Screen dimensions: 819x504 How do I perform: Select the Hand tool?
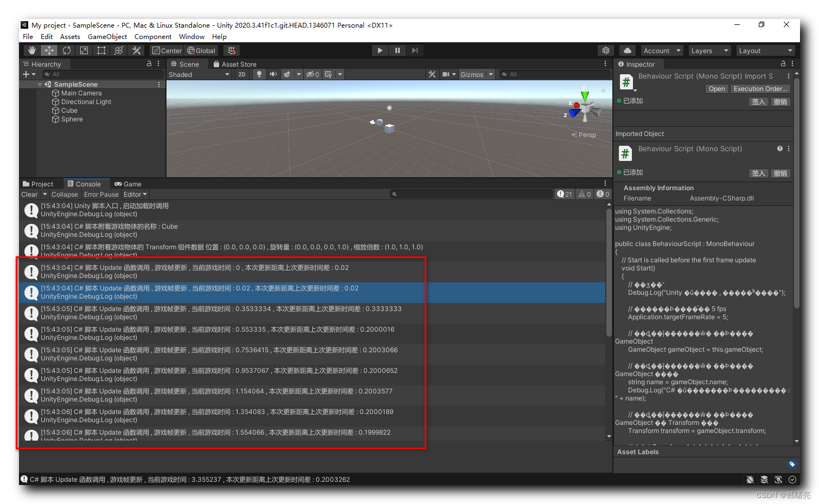point(31,50)
